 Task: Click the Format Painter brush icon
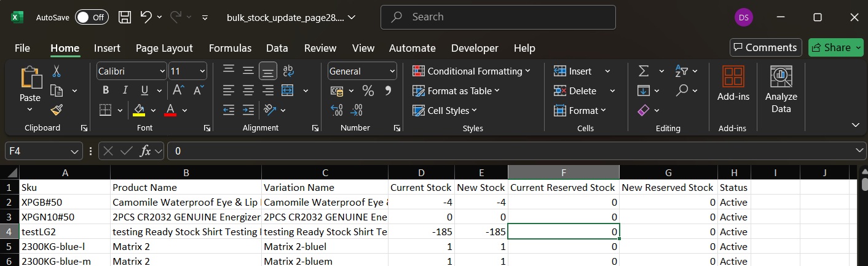(57, 110)
